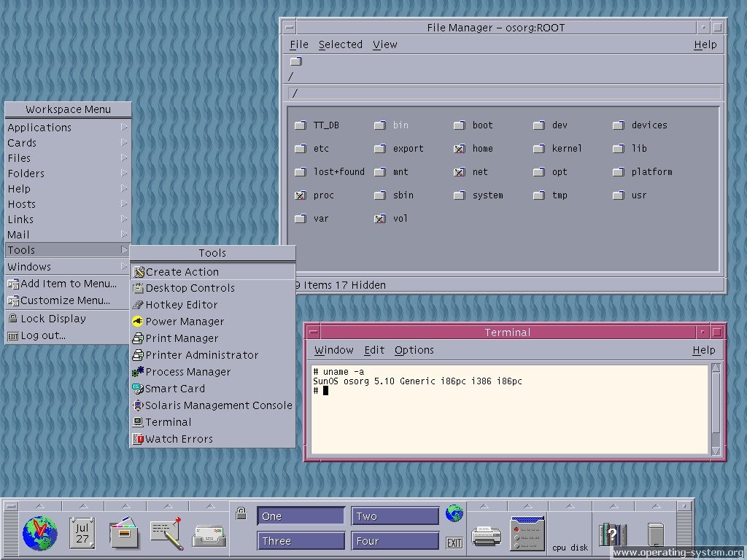
Task: Click Log out in Workspace Menu
Action: [x=42, y=335]
